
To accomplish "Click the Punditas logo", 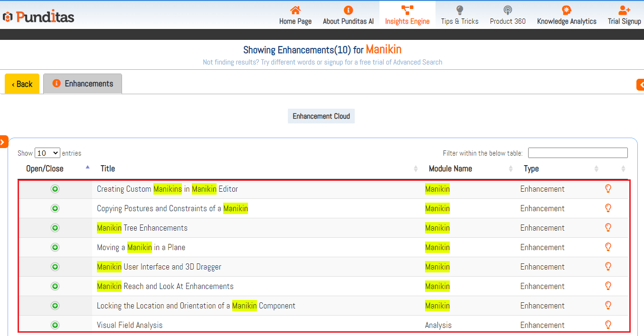I will click(x=39, y=17).
